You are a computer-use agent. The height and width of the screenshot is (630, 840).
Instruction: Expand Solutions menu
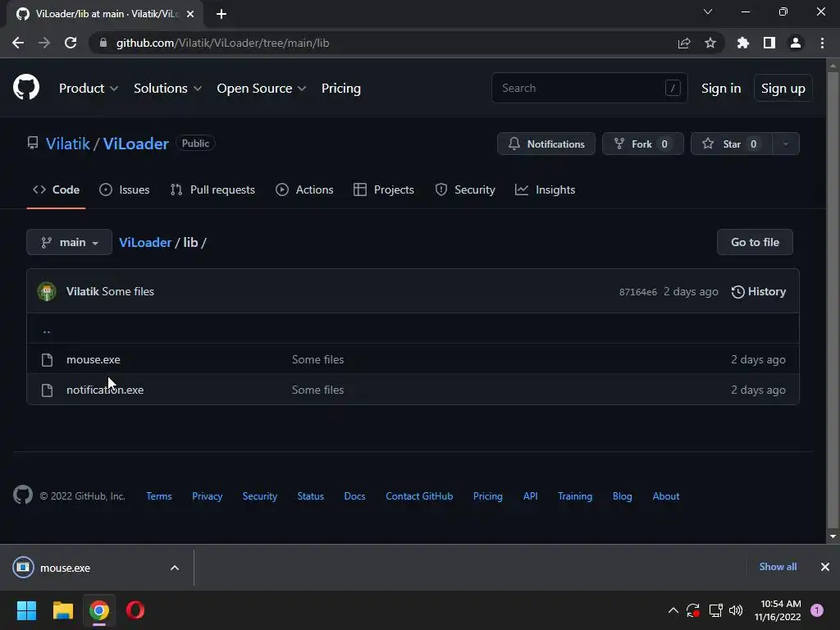(167, 89)
